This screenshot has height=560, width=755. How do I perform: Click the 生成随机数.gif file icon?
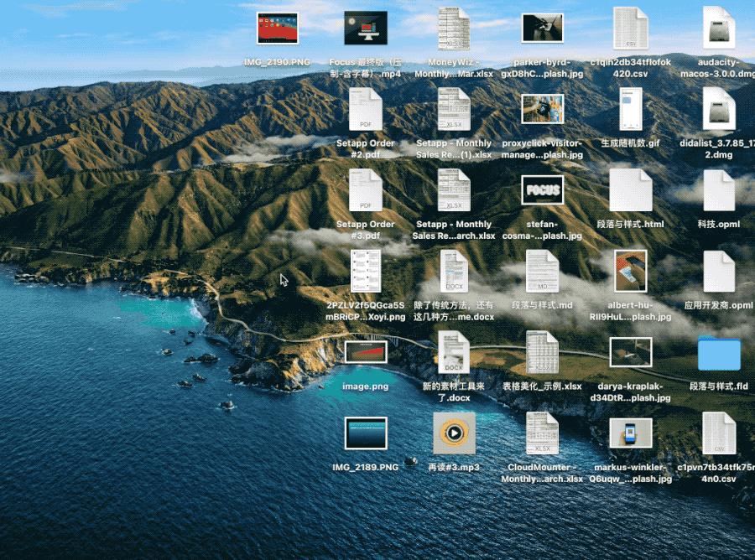pyautogui.click(x=630, y=110)
